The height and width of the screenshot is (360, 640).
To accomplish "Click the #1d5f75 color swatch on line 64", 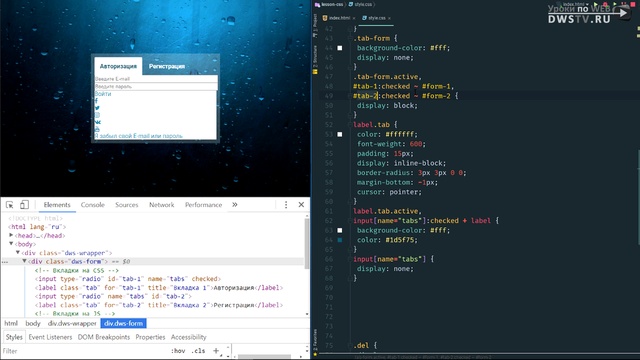I will tap(340, 240).
